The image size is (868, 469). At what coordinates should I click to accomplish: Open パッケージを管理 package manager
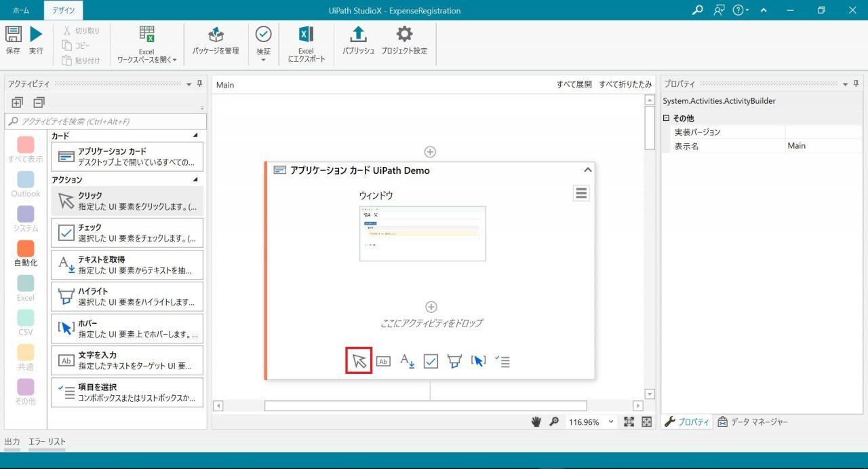click(x=216, y=41)
